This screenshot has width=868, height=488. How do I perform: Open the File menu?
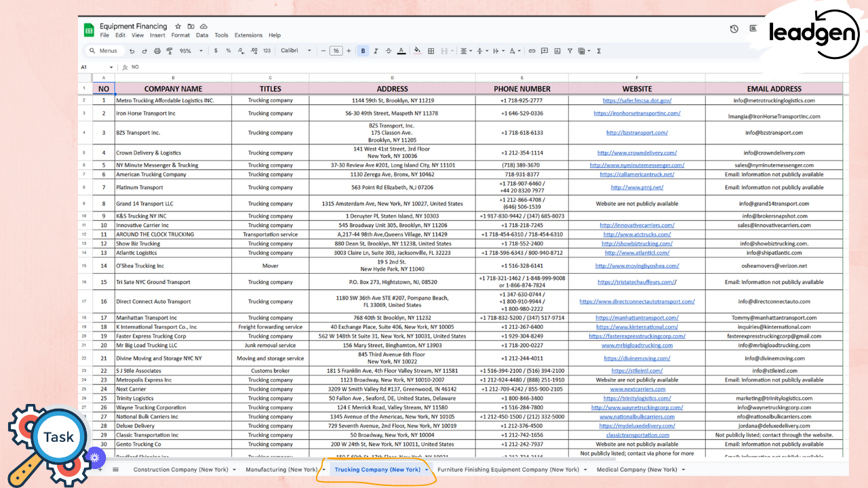[104, 35]
